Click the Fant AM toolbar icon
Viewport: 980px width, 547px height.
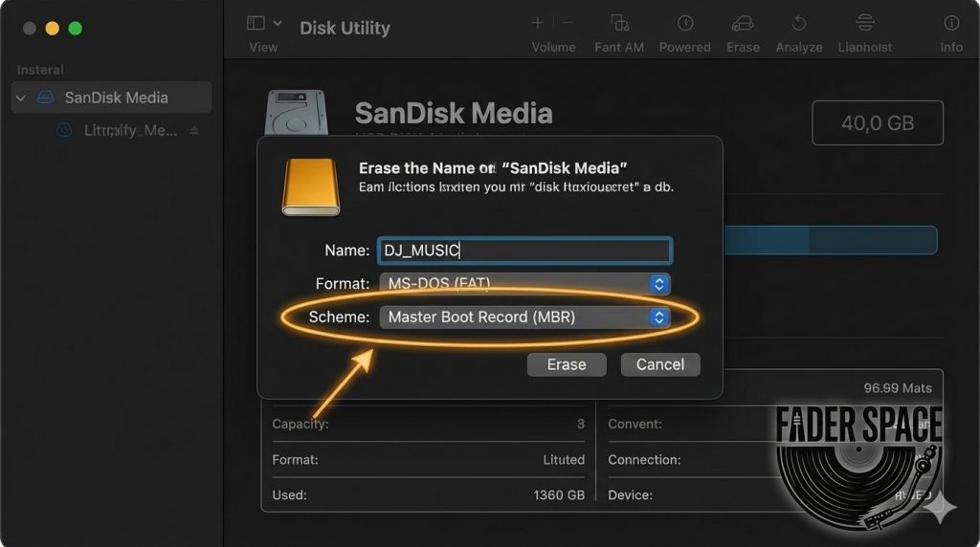[619, 24]
